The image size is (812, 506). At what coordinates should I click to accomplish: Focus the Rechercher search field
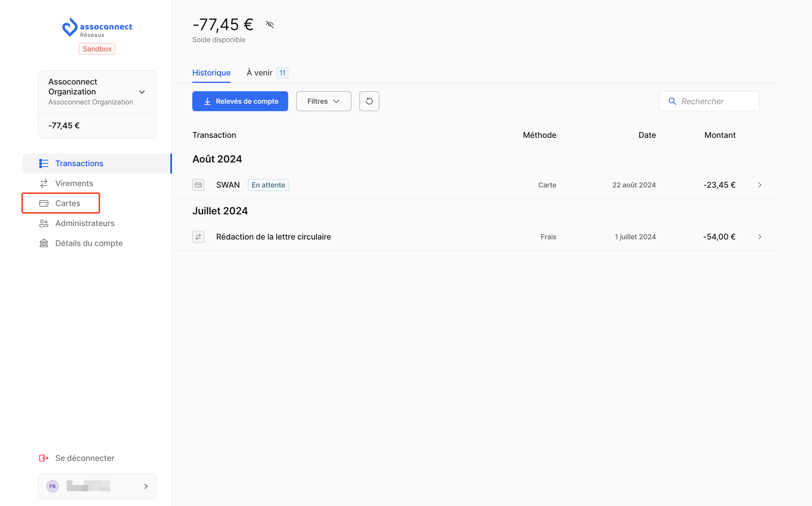point(709,101)
